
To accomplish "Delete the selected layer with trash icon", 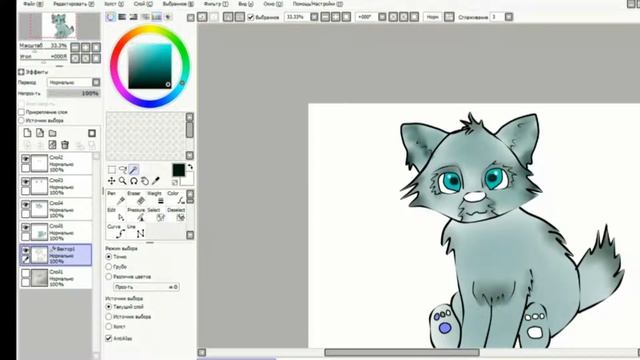I will point(65,144).
